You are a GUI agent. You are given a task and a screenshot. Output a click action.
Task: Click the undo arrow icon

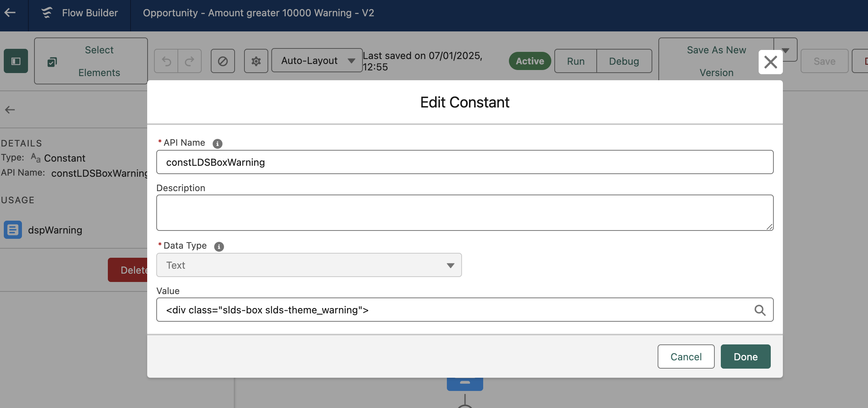[166, 61]
